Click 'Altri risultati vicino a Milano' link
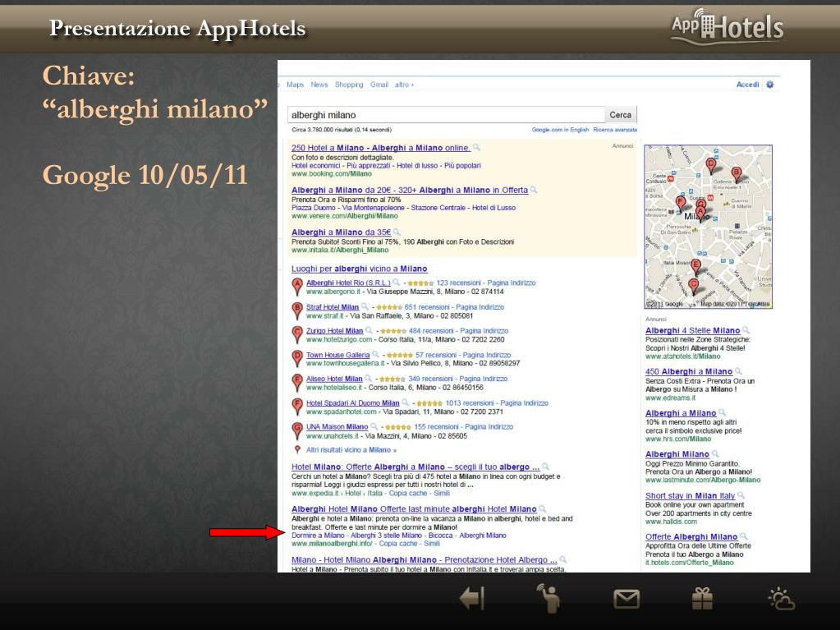This screenshot has height=630, width=840. [351, 450]
